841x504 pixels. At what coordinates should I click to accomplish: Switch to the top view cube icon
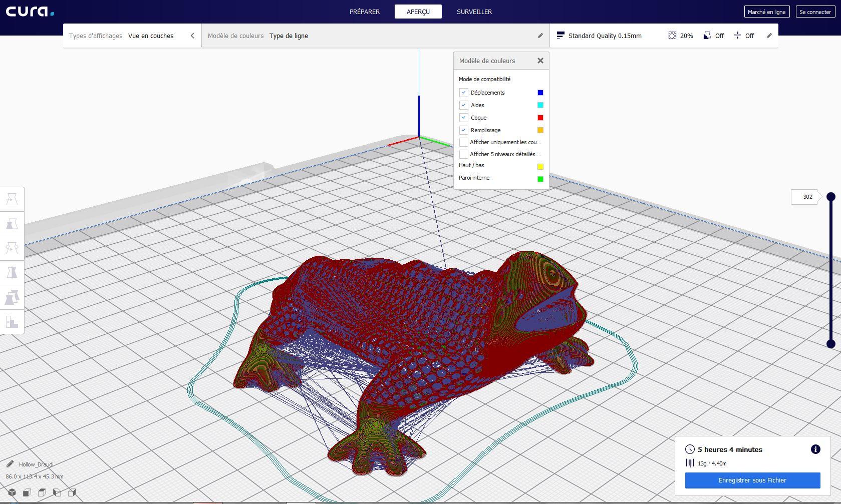coord(42,492)
